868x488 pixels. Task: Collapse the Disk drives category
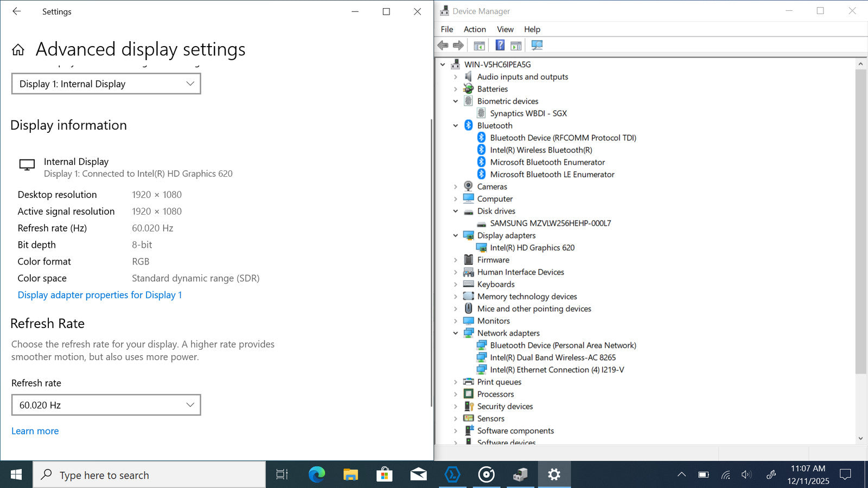(x=456, y=211)
